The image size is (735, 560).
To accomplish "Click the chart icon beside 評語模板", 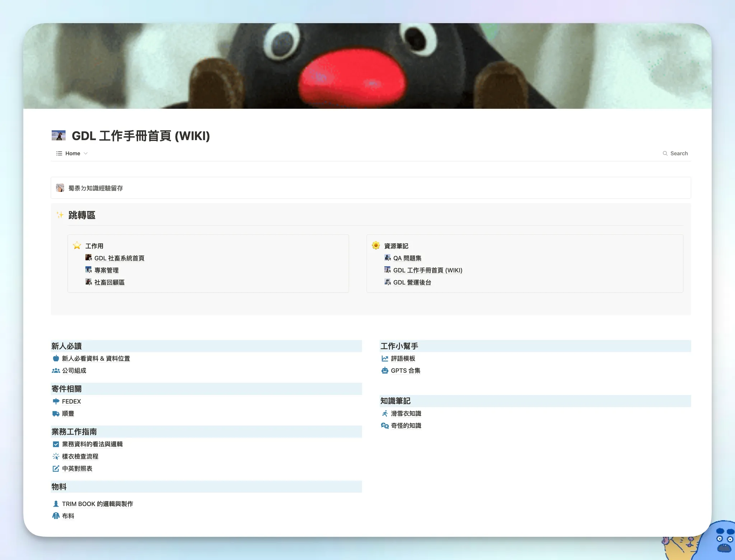I will click(x=385, y=358).
